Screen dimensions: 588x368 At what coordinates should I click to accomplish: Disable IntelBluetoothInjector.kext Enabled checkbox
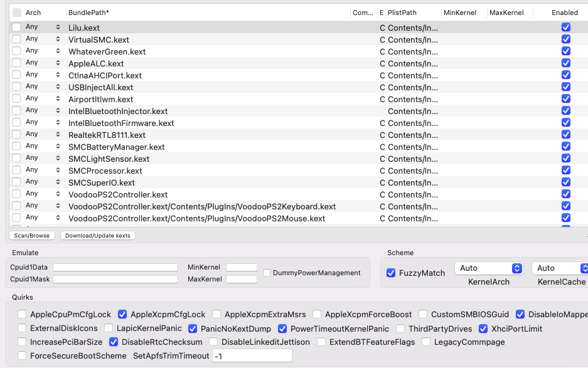pos(566,110)
